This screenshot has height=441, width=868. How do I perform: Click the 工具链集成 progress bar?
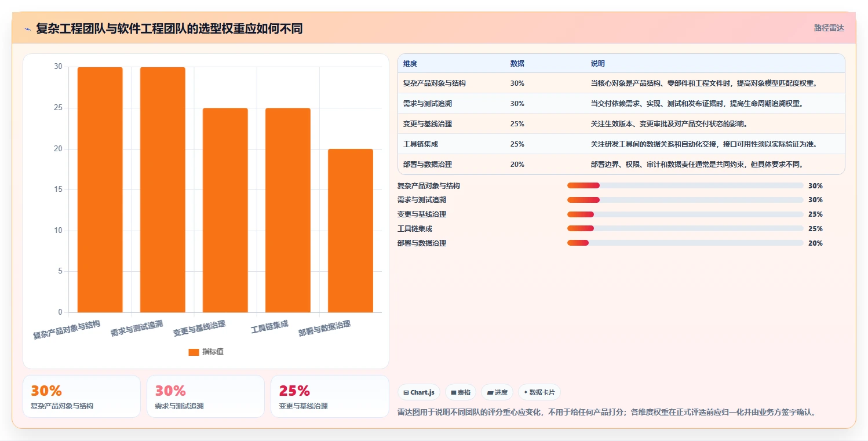point(685,229)
